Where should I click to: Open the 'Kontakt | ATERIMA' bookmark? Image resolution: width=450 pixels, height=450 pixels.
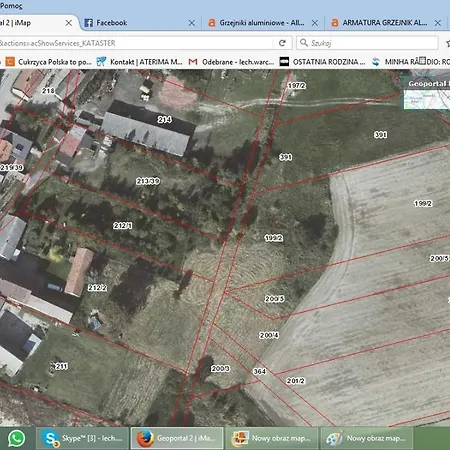click(x=139, y=62)
